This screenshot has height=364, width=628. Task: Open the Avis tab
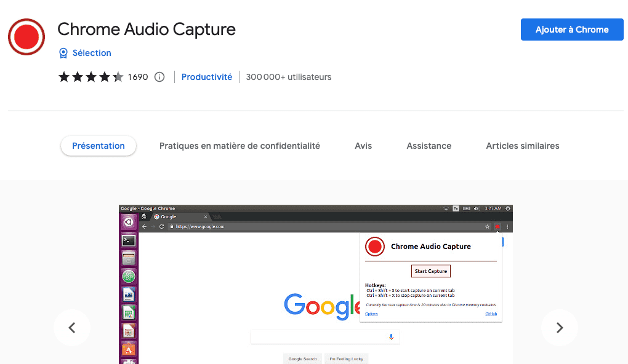click(x=363, y=146)
